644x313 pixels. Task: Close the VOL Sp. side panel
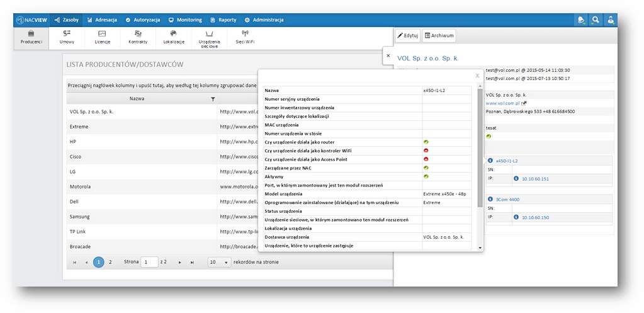coord(388,55)
